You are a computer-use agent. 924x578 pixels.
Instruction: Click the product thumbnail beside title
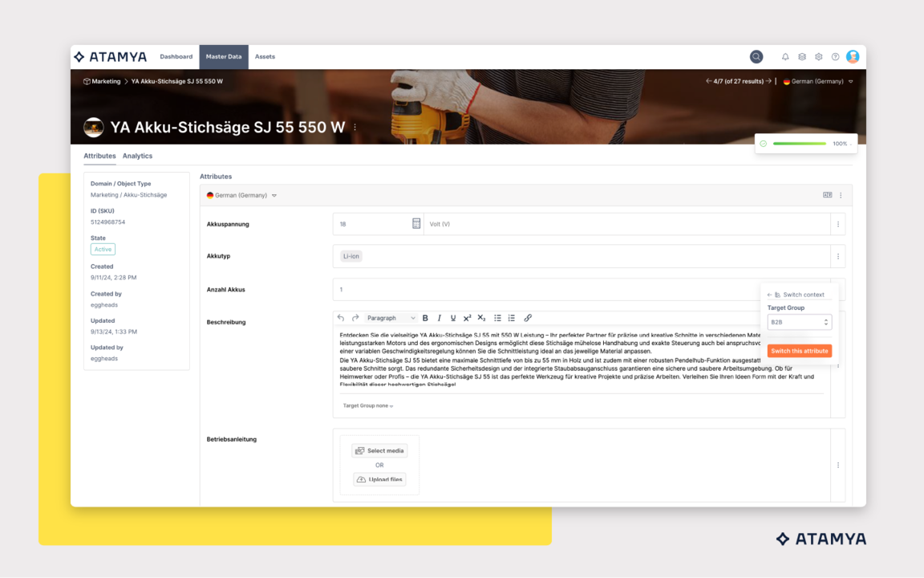[x=94, y=128]
